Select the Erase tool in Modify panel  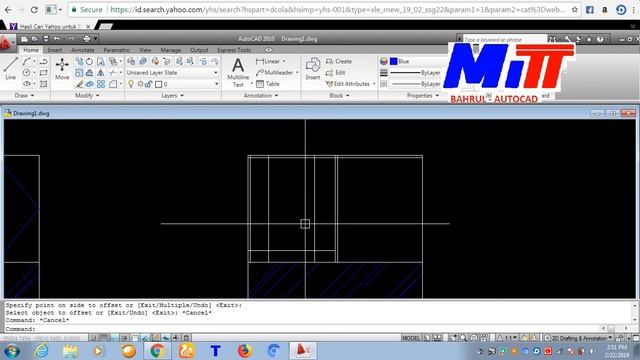tap(79, 84)
